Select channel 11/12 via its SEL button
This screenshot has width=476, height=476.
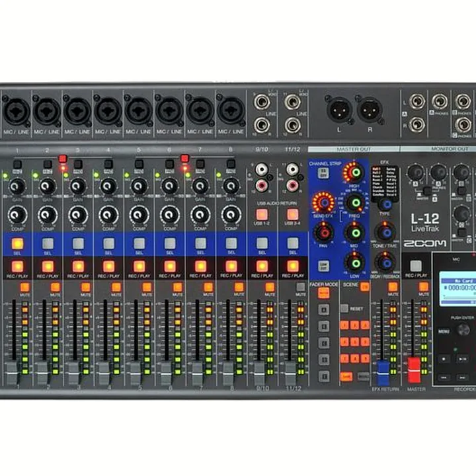pos(293,243)
